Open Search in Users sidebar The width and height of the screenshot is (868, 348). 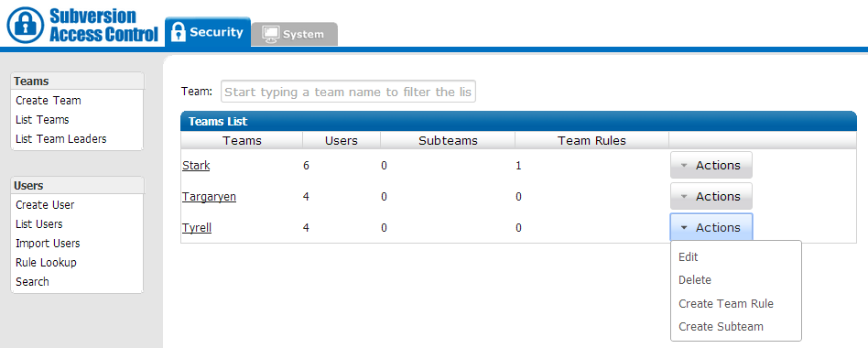(x=32, y=282)
